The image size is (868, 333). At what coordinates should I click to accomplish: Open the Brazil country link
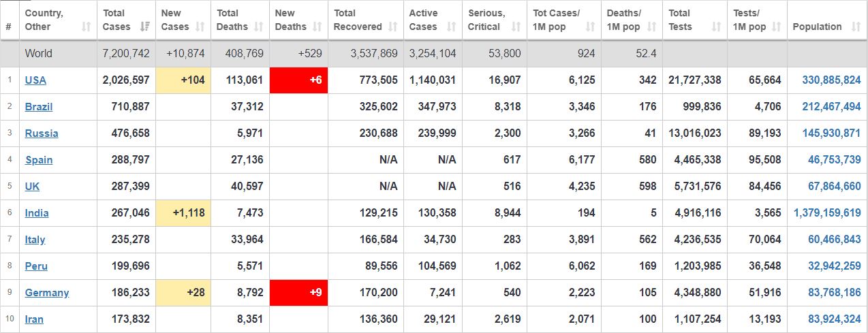(39, 106)
